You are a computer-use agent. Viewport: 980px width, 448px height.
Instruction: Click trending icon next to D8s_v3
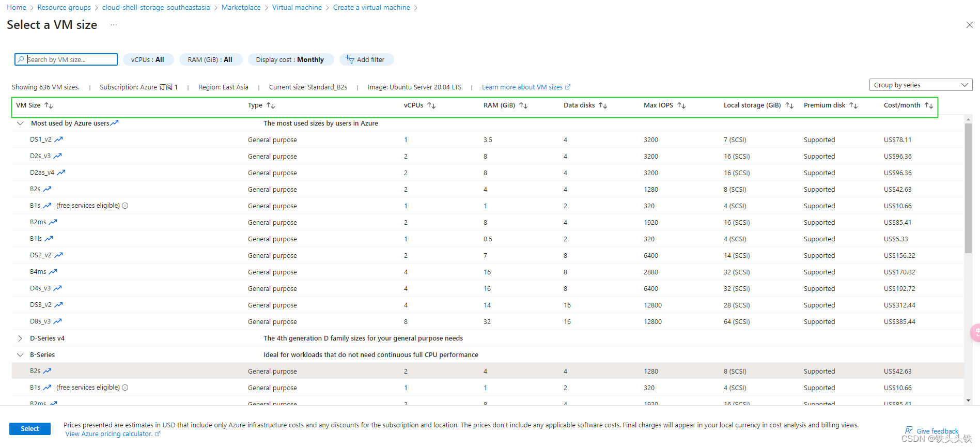click(58, 321)
